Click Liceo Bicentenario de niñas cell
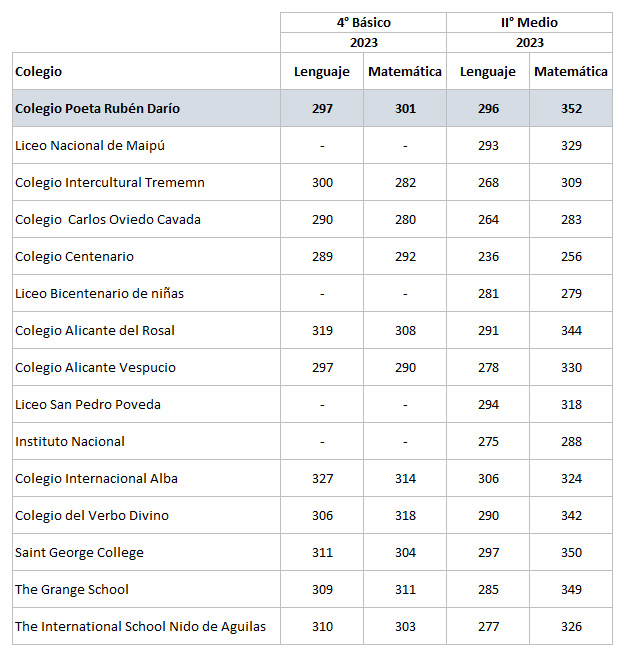The image size is (633, 663). pos(99,293)
